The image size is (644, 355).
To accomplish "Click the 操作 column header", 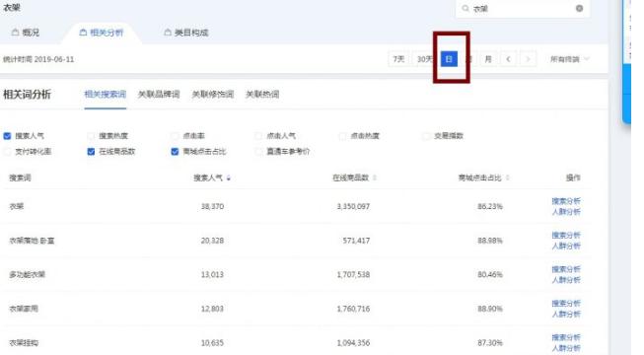I will pyautogui.click(x=573, y=177).
